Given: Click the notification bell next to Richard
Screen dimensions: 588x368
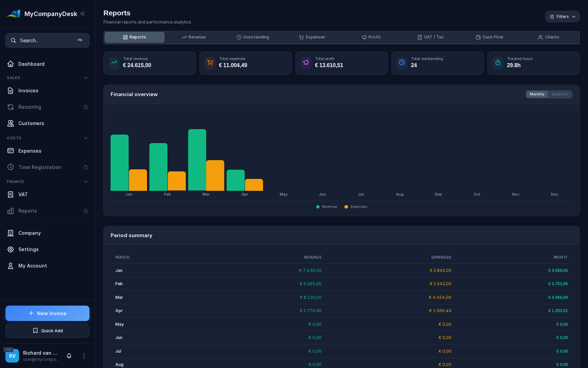Looking at the screenshot, I should tap(69, 356).
